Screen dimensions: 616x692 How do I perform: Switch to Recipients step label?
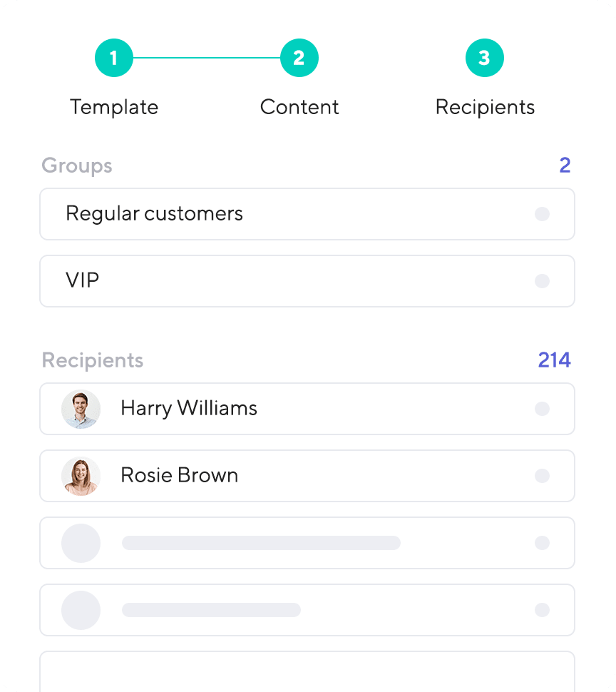click(x=485, y=108)
